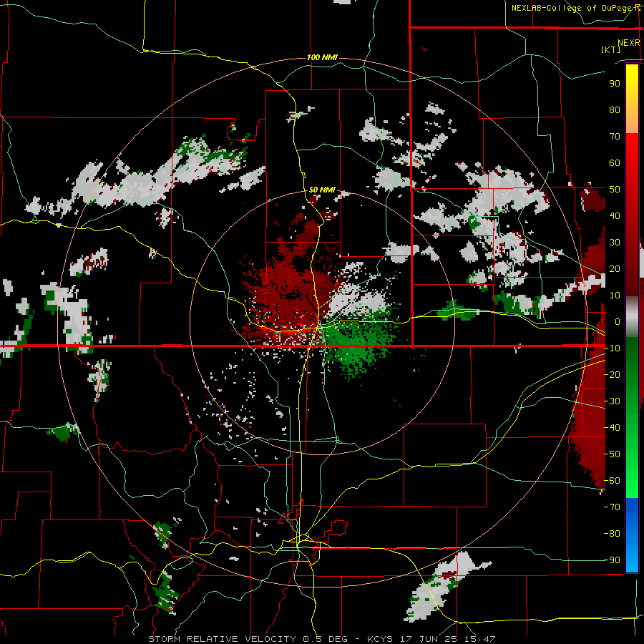644x644 pixels.
Task: Select the positive 20 knot scale label
Action: tap(615, 268)
